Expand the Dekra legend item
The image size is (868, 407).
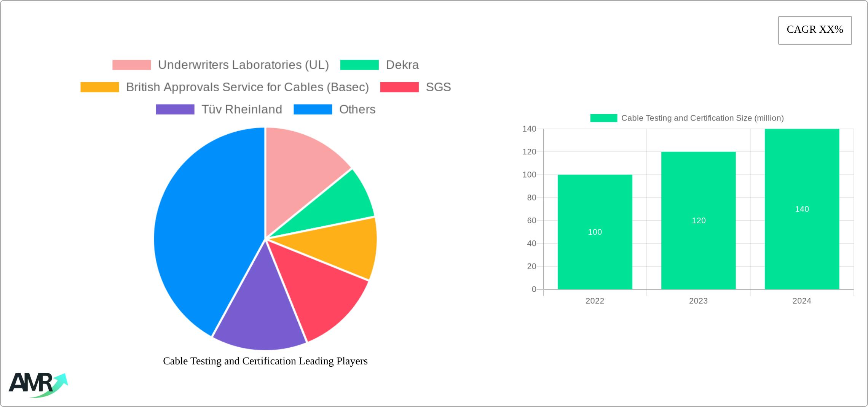click(x=402, y=65)
